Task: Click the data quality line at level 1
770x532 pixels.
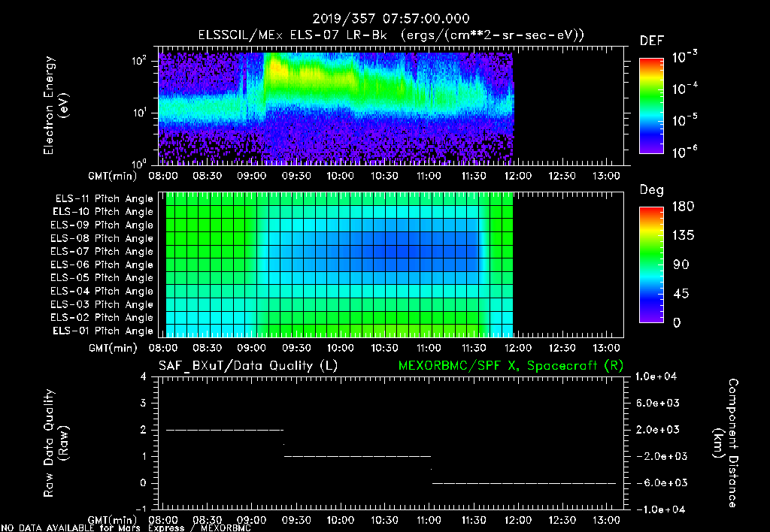Action: [x=357, y=456]
